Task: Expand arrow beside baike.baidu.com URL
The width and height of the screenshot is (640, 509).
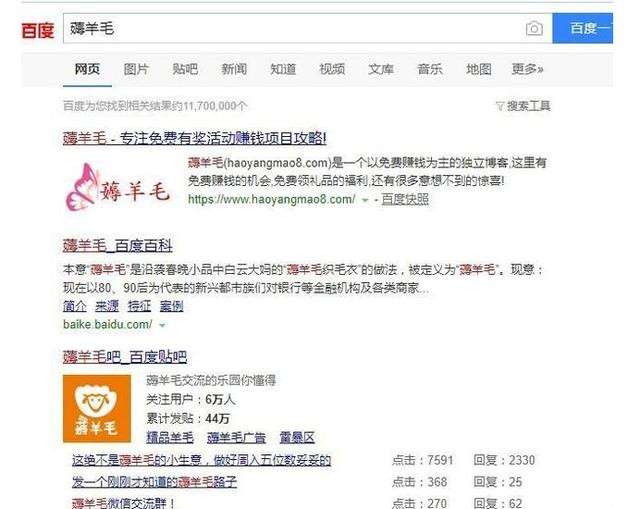Action: (162, 325)
